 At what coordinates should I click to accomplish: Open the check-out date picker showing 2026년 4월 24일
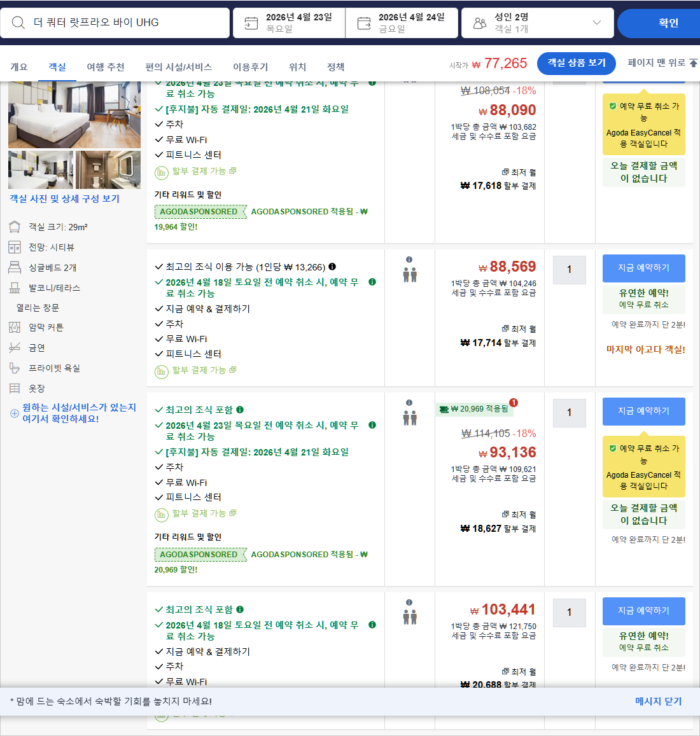(401, 23)
